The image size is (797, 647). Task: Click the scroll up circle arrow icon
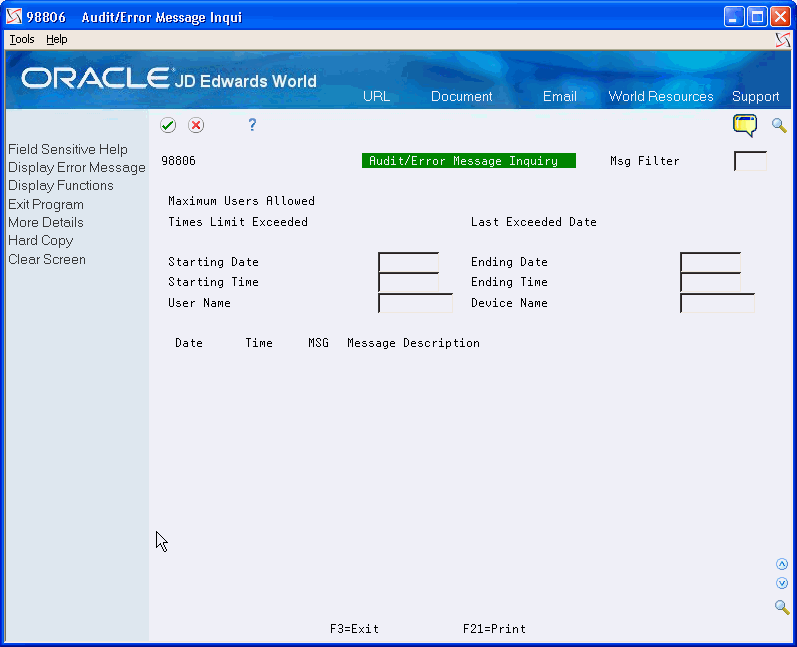(782, 564)
